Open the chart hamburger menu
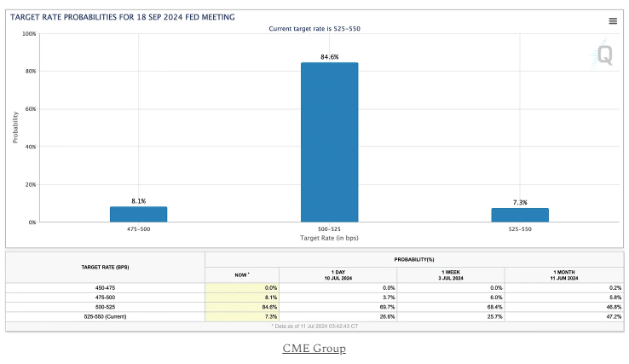Image resolution: width=629 pixels, height=364 pixels. click(x=613, y=21)
